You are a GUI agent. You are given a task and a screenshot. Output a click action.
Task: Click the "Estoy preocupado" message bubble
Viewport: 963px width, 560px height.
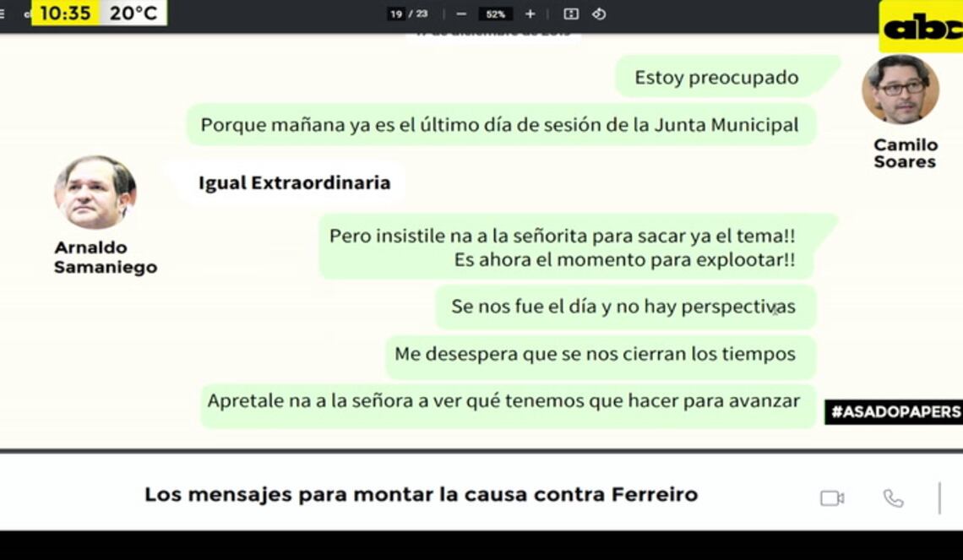pyautogui.click(x=716, y=78)
